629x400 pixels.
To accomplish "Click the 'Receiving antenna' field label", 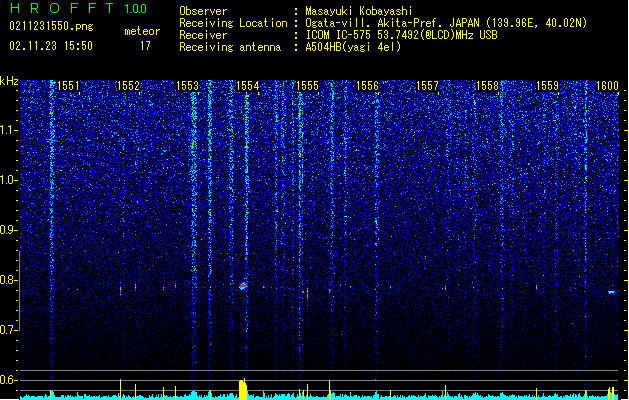I will pos(230,47).
